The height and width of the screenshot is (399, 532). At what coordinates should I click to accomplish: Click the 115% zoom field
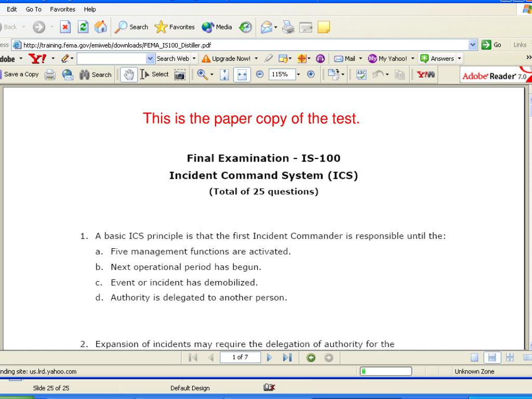click(282, 74)
